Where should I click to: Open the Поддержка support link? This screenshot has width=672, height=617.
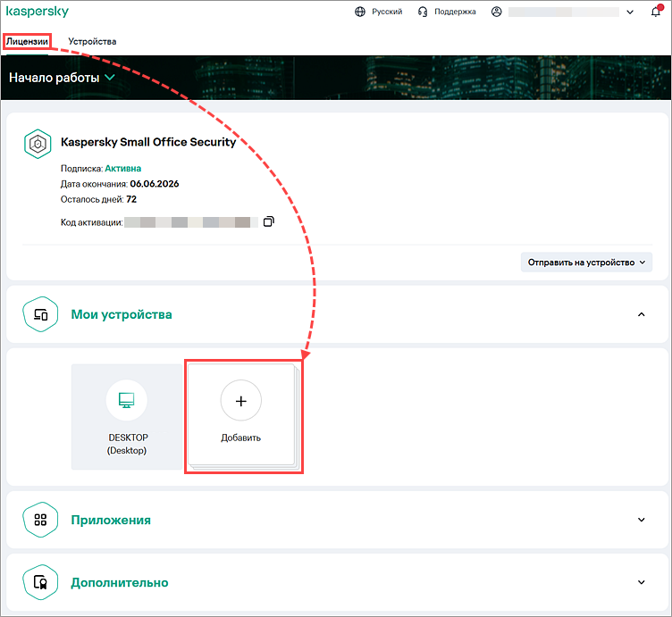(x=455, y=12)
